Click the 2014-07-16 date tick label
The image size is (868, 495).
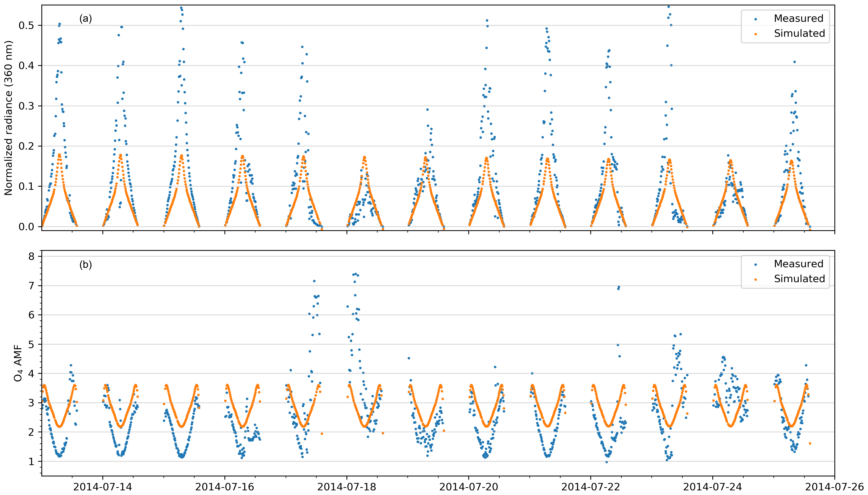tap(224, 487)
